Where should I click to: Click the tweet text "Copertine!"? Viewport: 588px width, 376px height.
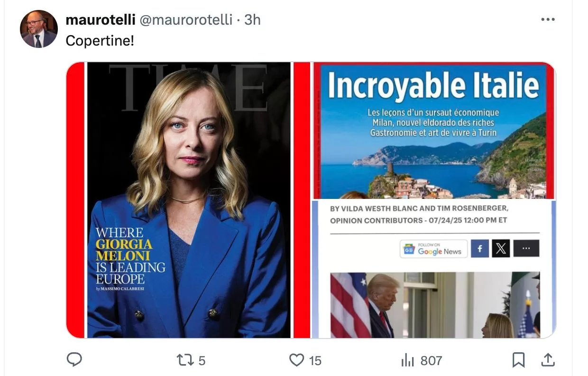tap(100, 41)
